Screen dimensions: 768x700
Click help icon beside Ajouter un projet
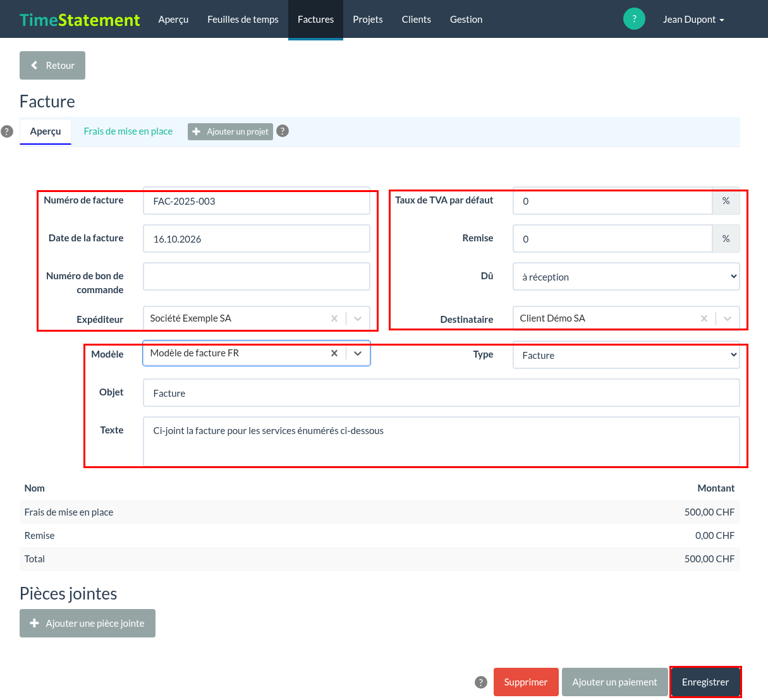(x=283, y=131)
